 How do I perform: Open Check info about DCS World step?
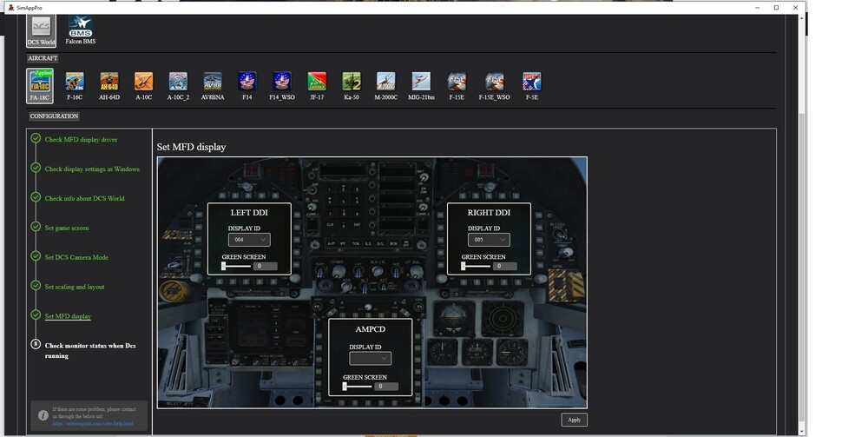[84, 198]
